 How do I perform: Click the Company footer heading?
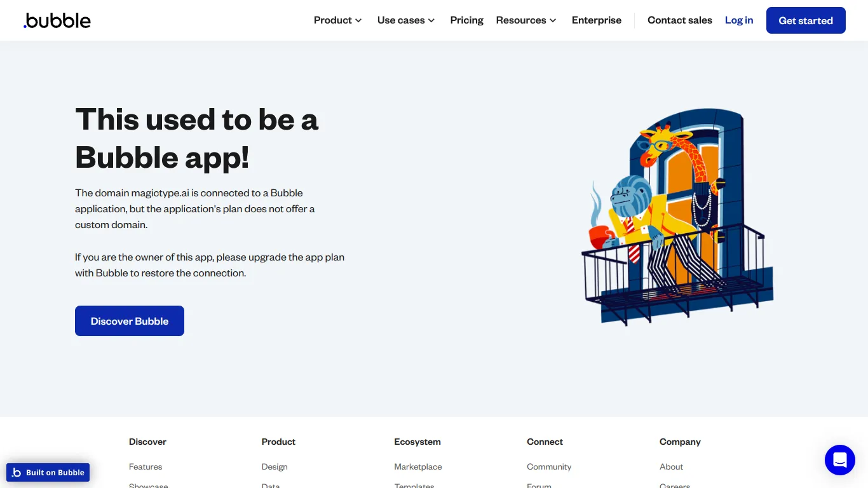[680, 442]
